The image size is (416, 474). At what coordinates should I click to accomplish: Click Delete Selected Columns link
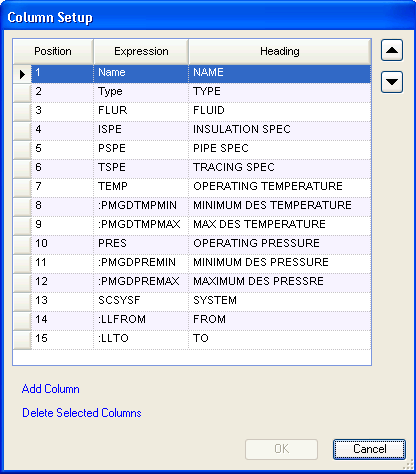pyautogui.click(x=82, y=413)
